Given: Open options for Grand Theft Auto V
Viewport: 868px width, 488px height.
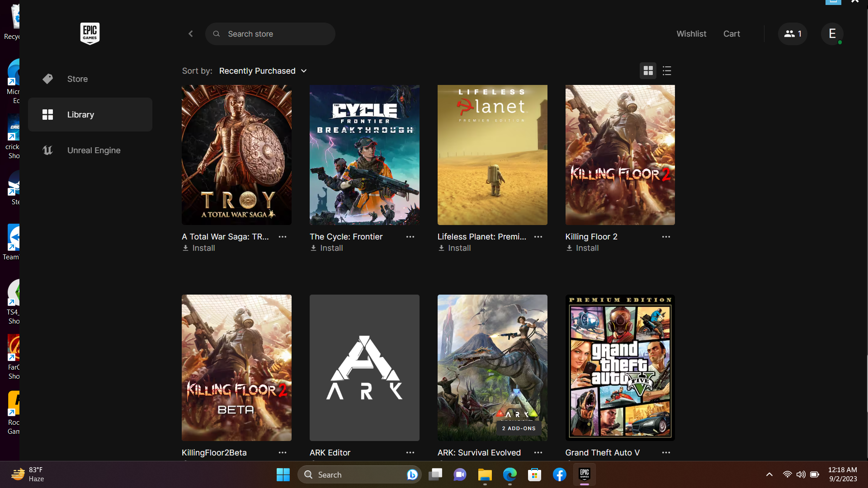Looking at the screenshot, I should (x=666, y=452).
